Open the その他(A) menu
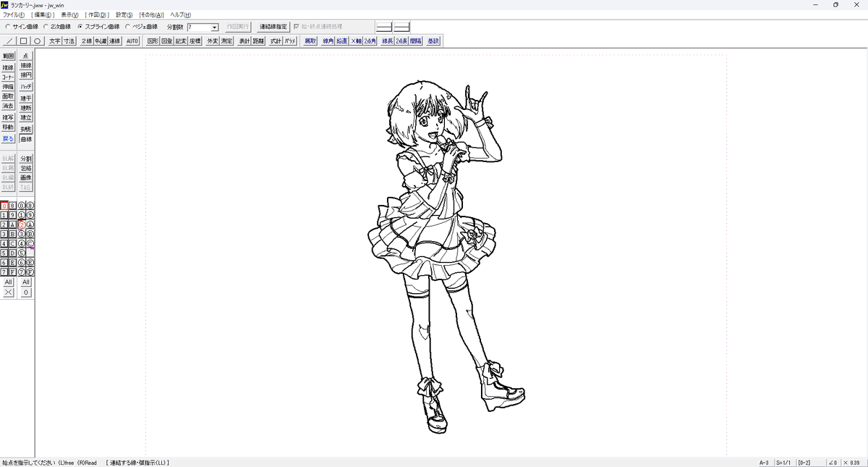 [x=152, y=14]
